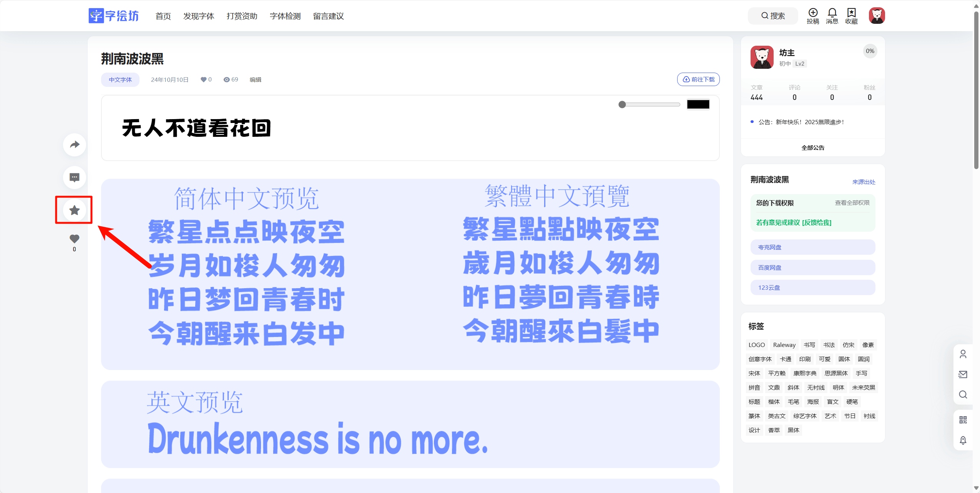Select 编辑 next to the view count
Viewport: 980px width, 493px height.
tap(255, 80)
